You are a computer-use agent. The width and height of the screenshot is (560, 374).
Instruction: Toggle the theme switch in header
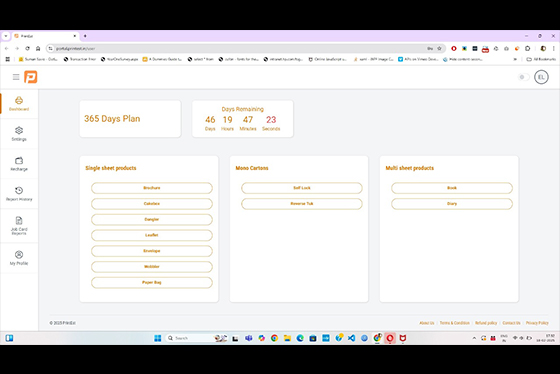pyautogui.click(x=523, y=77)
